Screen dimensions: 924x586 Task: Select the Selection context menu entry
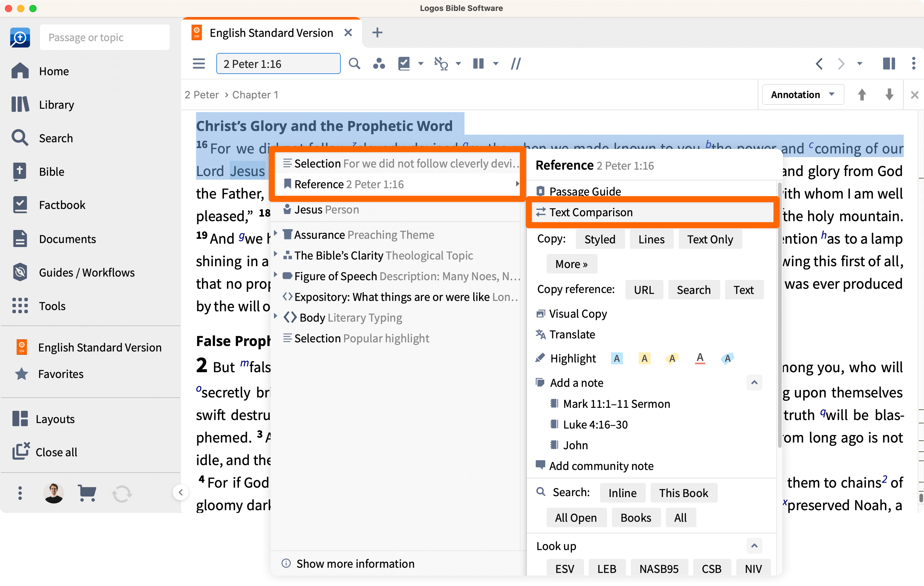pyautogui.click(x=397, y=163)
